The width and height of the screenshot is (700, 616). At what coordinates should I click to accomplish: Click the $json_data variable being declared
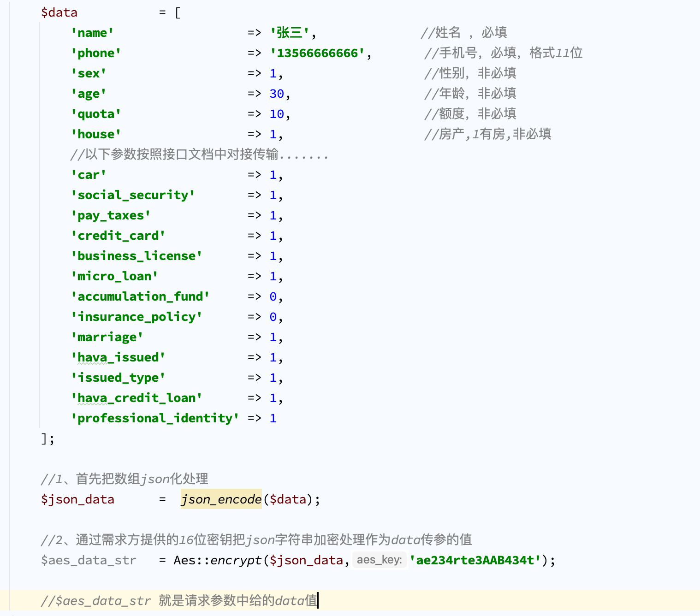pyautogui.click(x=77, y=499)
